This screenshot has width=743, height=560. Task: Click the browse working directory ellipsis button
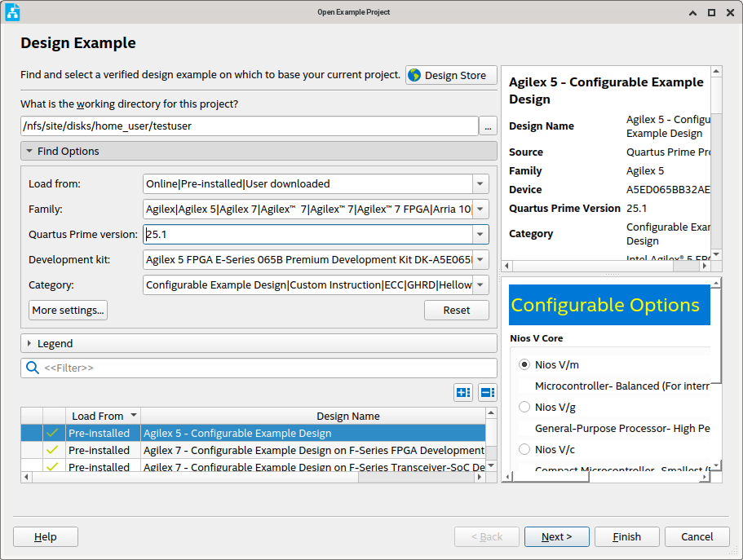coord(488,126)
